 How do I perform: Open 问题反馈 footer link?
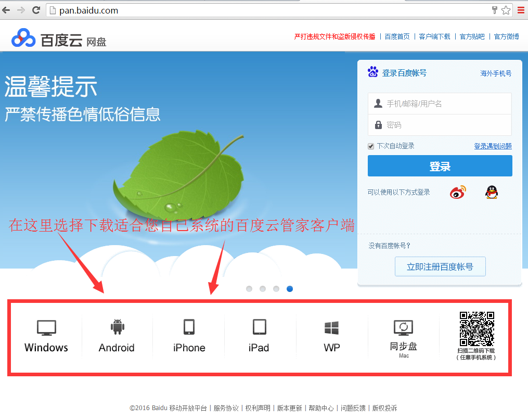(353, 408)
